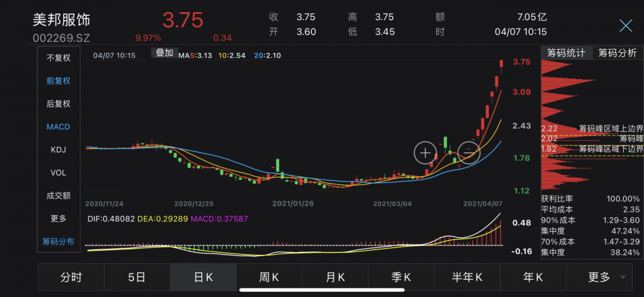644x297 pixels.
Task: Open the 筹码统计 tab
Action: coord(566,53)
